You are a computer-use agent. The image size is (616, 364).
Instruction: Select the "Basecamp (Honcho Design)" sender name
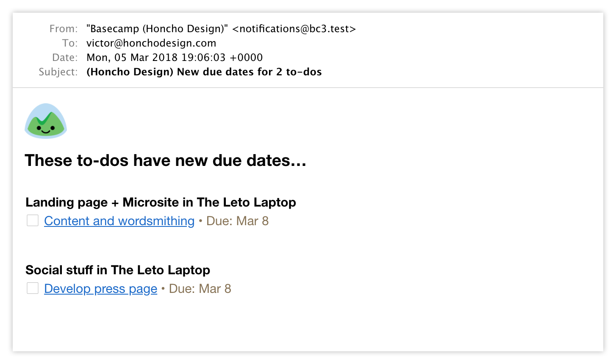point(157,29)
